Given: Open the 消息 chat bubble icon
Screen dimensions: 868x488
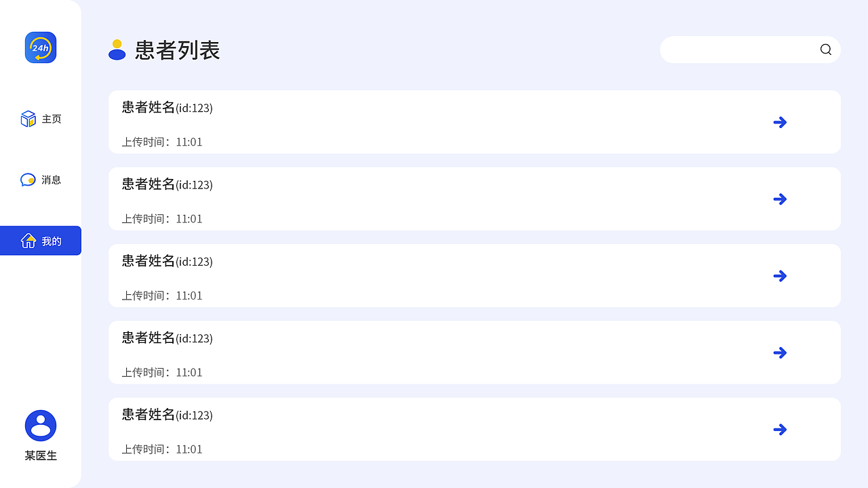Looking at the screenshot, I should click(28, 179).
